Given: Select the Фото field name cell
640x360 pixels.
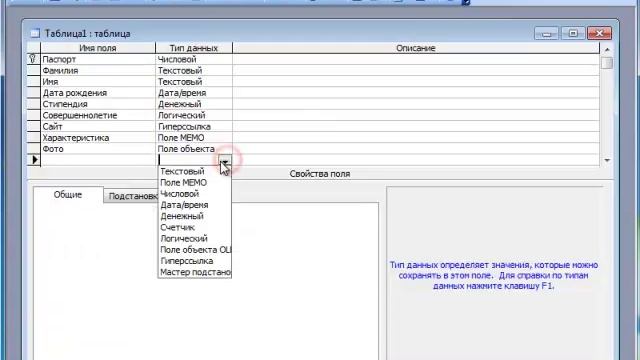Looking at the screenshot, I should (98, 149).
